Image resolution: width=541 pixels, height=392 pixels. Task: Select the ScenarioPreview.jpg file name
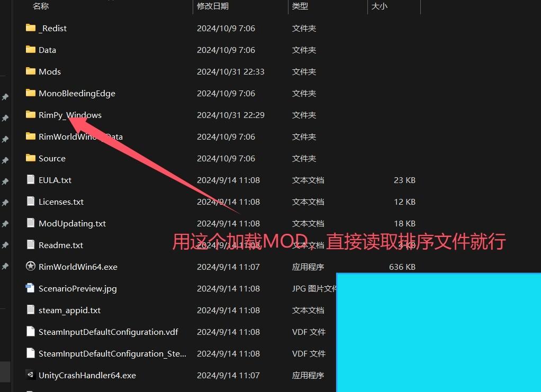[x=78, y=288]
